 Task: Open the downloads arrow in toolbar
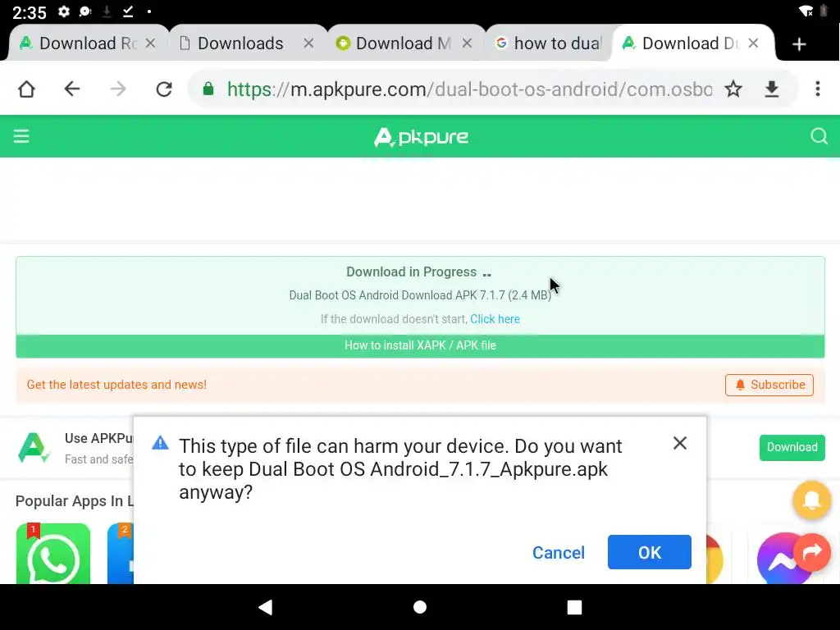click(x=771, y=89)
